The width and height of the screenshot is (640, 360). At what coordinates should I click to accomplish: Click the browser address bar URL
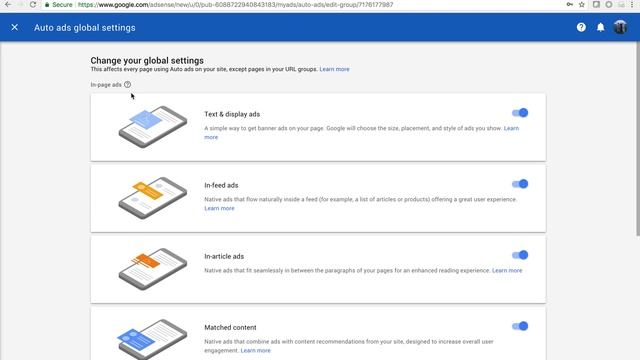click(236, 5)
